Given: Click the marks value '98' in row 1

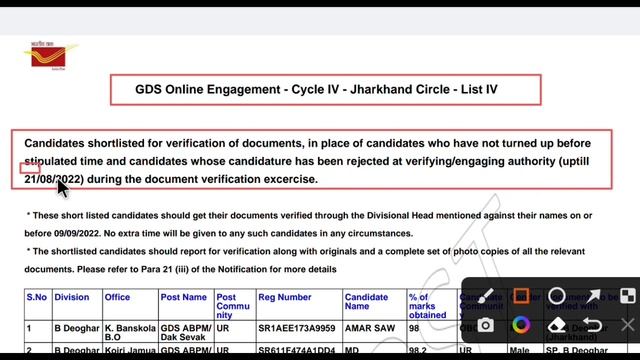Looking at the screenshot, I should pos(414,328).
